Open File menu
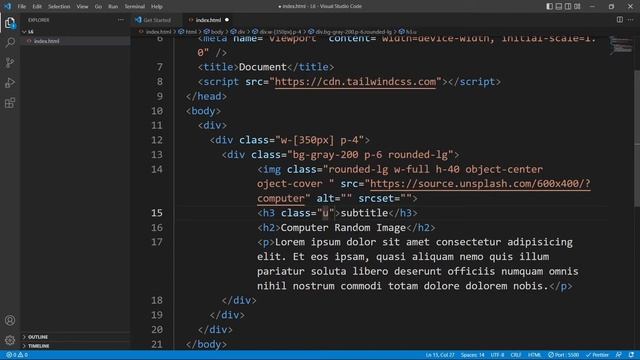 [x=22, y=7]
